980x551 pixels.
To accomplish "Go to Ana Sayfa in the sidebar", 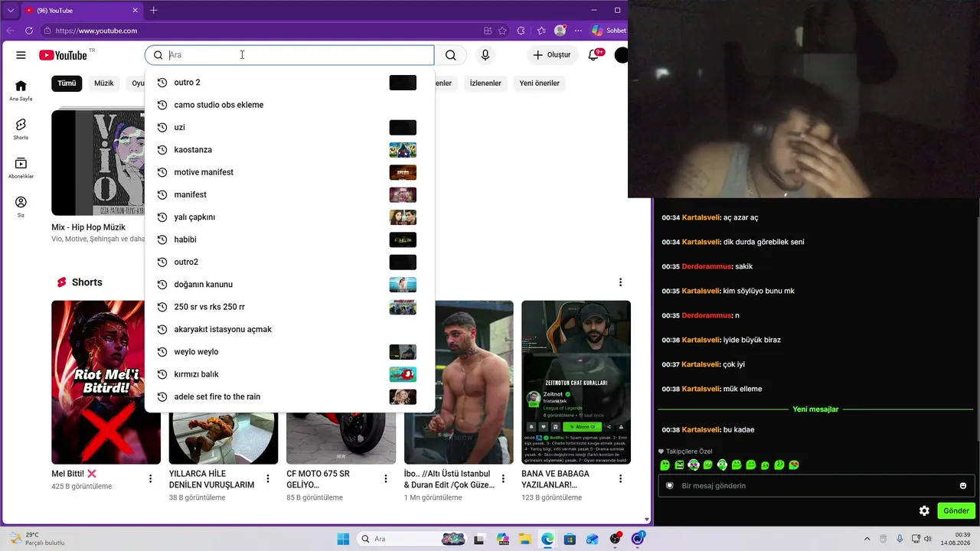I will coord(21,90).
